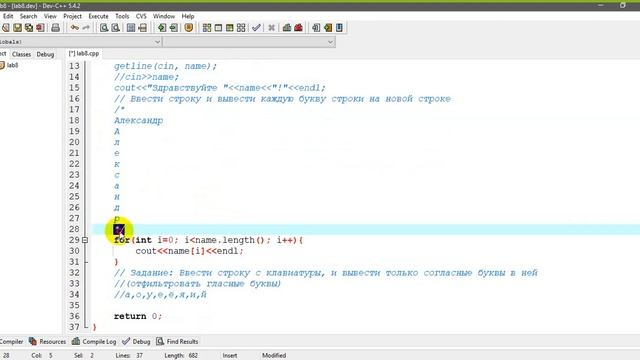Click the gray document-arrow icon near toolbar end

pyautogui.click(x=316, y=28)
